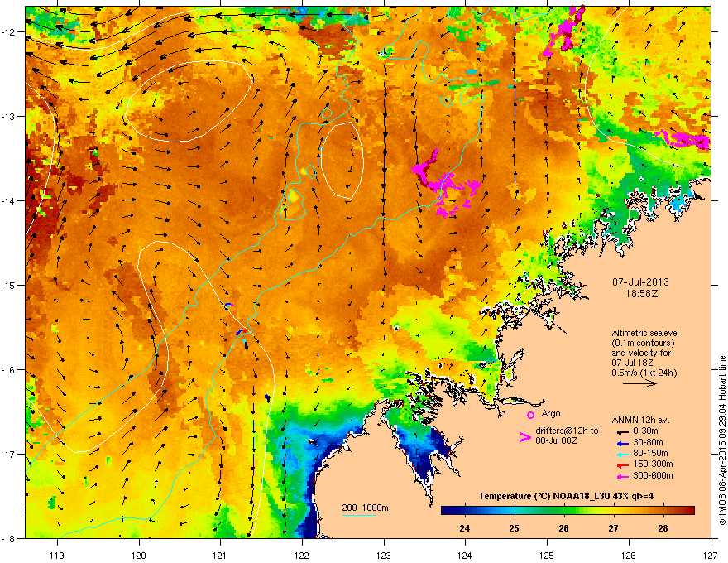Click latitude axis label '-16'
Image resolution: width=728 pixels, height=563 pixels.
[8, 370]
